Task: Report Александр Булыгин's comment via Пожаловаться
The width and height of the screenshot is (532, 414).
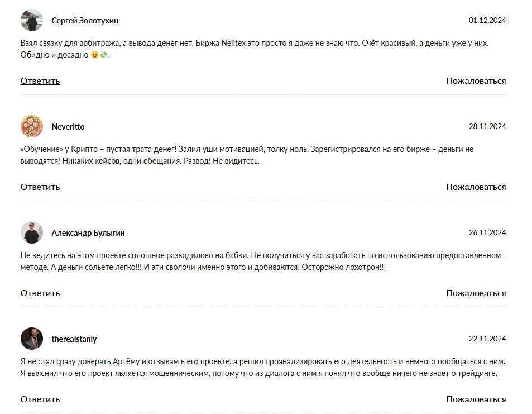Action: pyautogui.click(x=476, y=293)
